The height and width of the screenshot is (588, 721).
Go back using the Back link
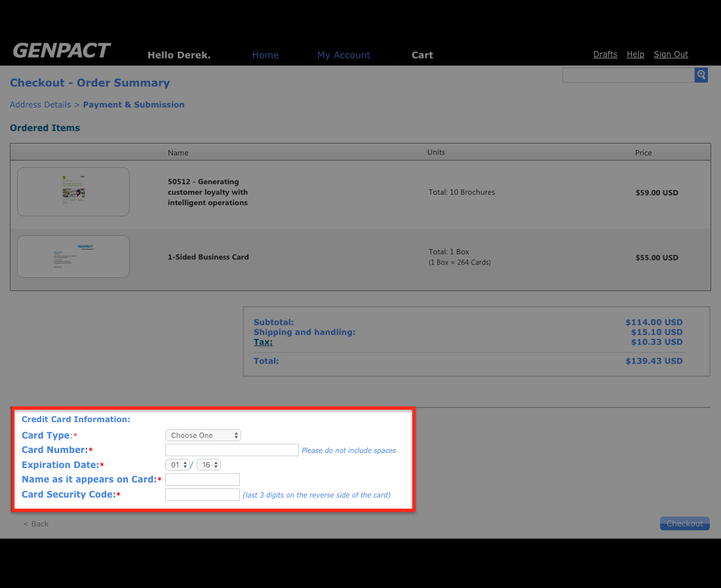(x=36, y=524)
